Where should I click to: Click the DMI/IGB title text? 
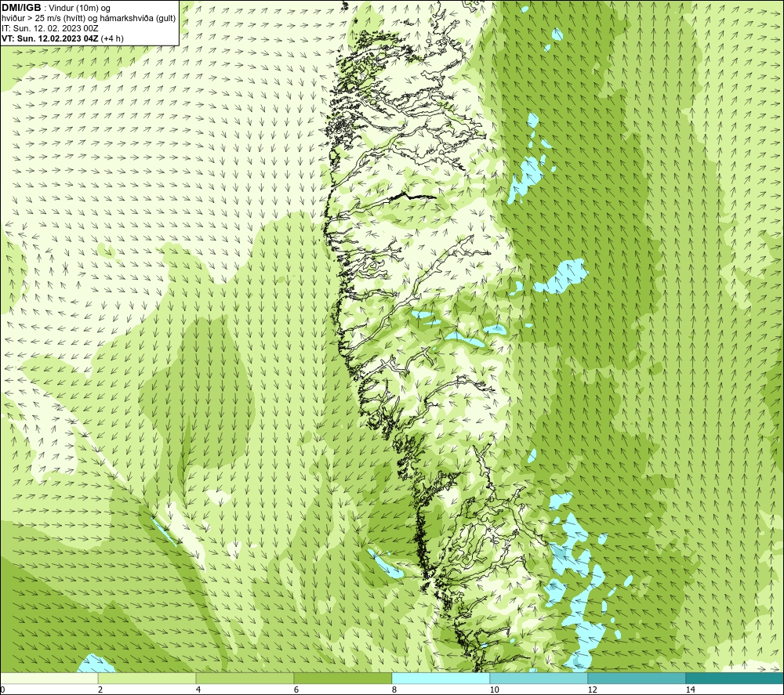click(21, 8)
